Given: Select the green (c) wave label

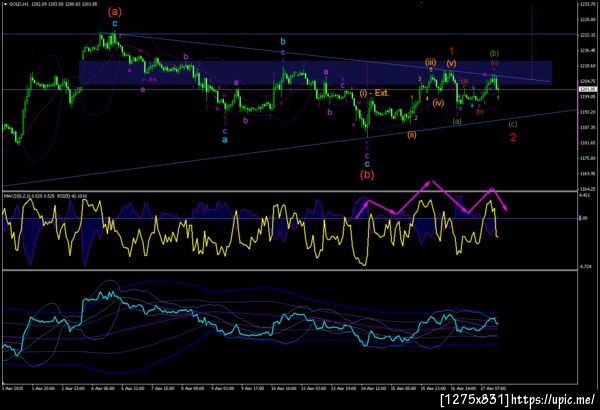Looking at the screenshot, I should click(x=513, y=124).
